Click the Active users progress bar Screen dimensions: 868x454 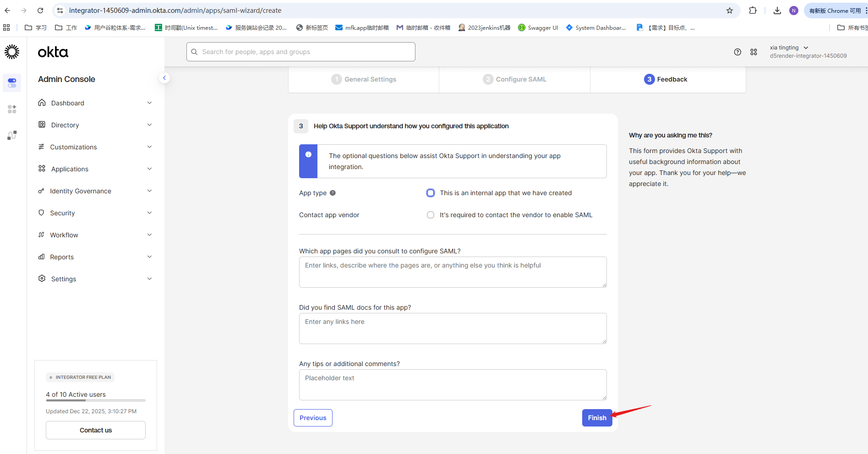tap(95, 400)
